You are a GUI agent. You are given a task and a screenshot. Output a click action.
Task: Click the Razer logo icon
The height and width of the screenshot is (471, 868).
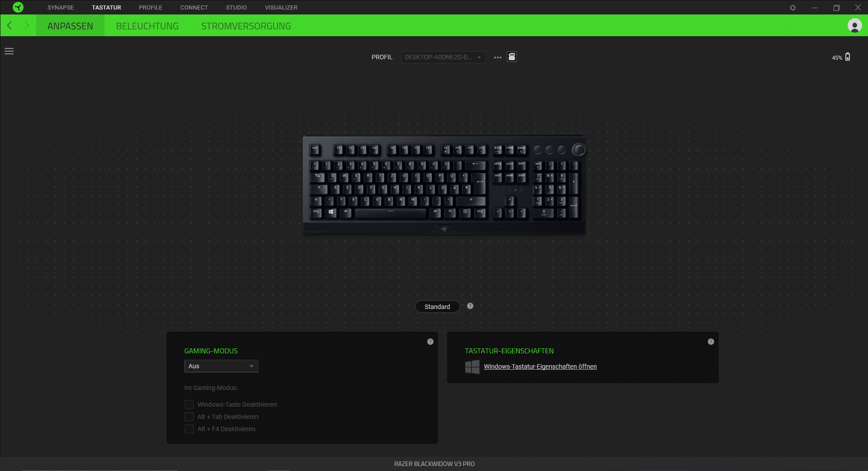(x=18, y=7)
